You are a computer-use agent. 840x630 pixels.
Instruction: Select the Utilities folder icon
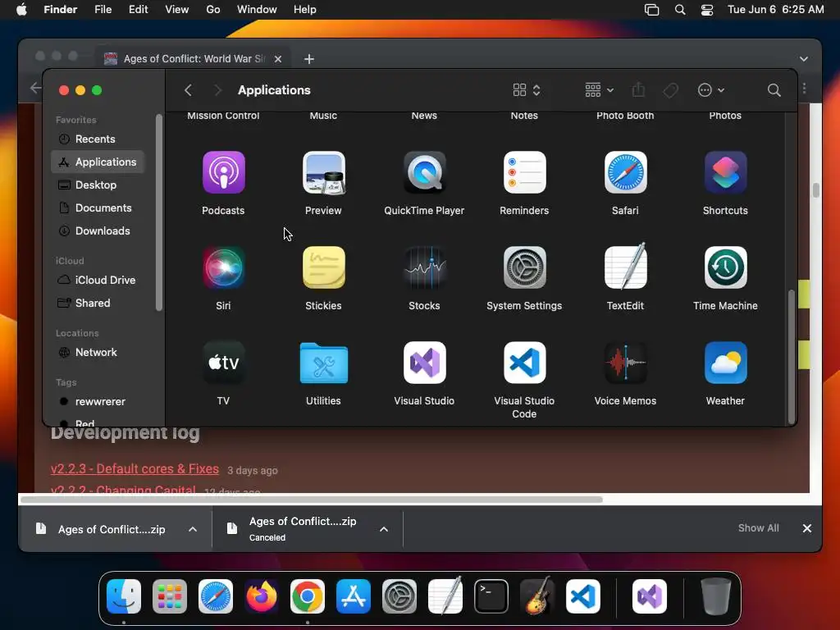(x=323, y=363)
